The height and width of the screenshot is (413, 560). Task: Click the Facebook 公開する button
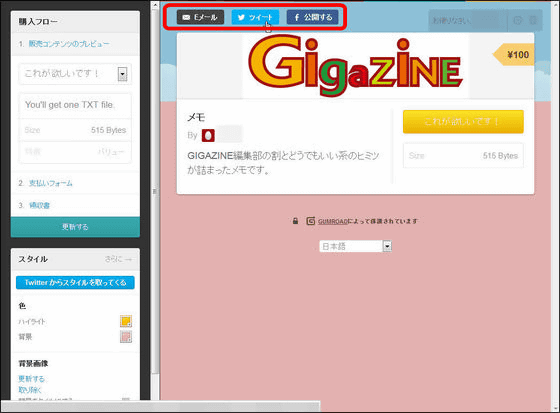pos(312,17)
